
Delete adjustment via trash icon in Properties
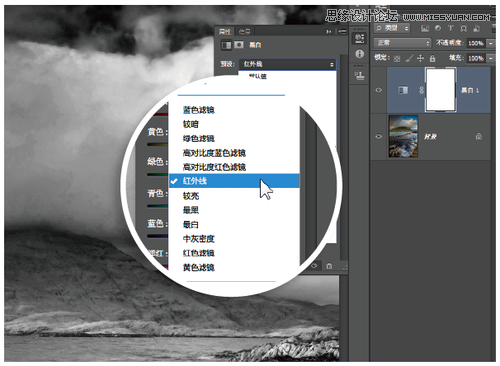(x=329, y=266)
